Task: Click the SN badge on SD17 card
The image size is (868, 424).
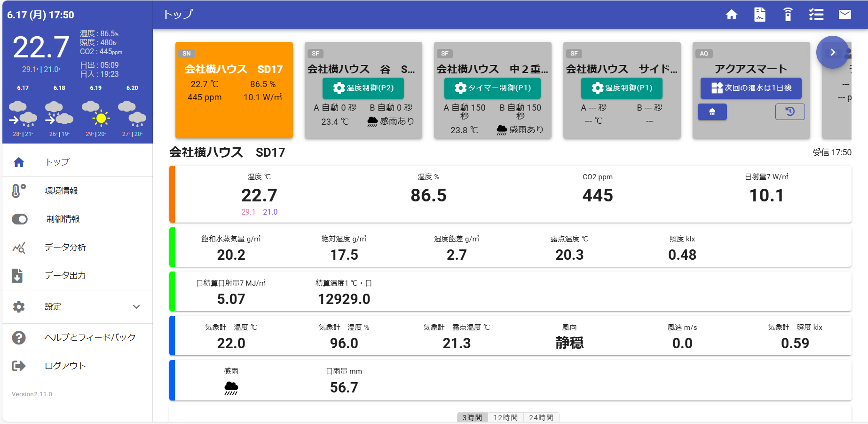Action: [x=187, y=53]
